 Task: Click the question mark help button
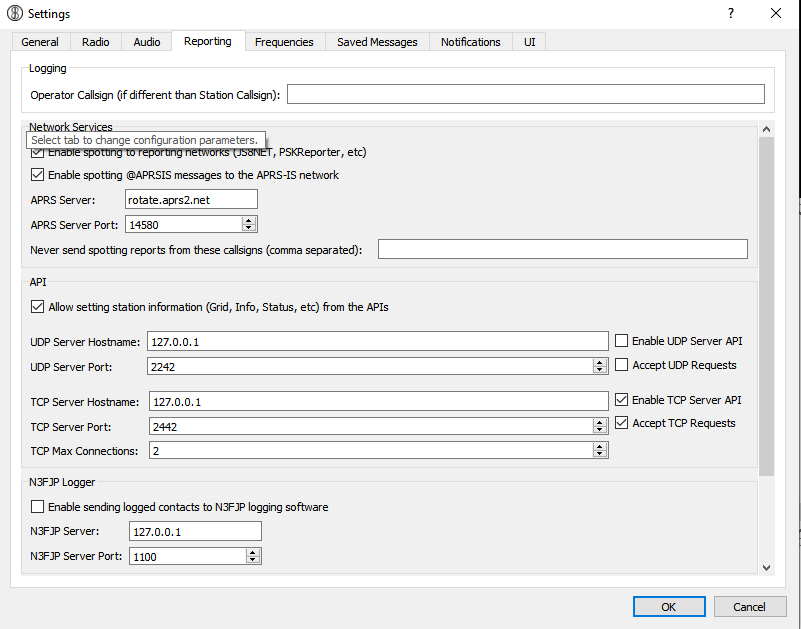pos(731,13)
